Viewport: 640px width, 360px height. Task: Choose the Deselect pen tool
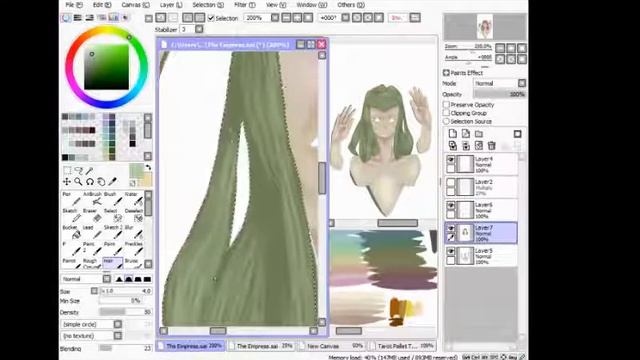click(134, 215)
